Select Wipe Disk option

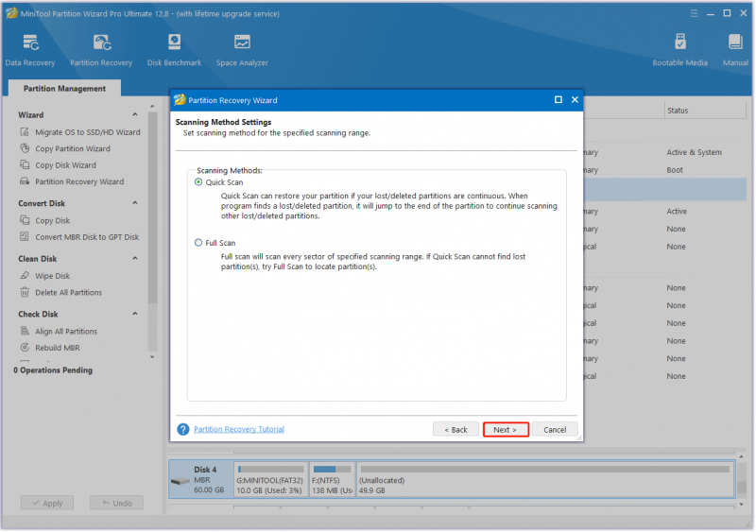pyautogui.click(x=53, y=276)
